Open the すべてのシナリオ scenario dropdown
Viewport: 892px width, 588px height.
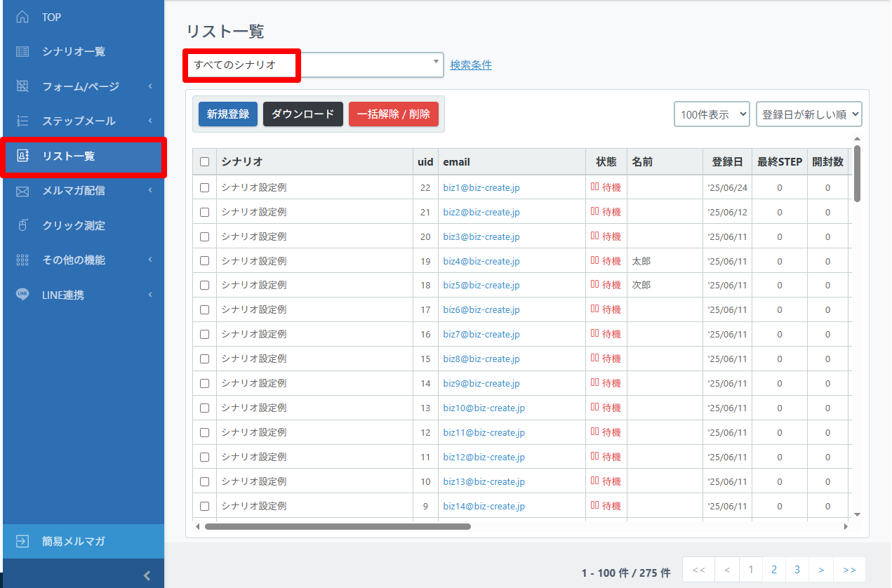(x=314, y=65)
